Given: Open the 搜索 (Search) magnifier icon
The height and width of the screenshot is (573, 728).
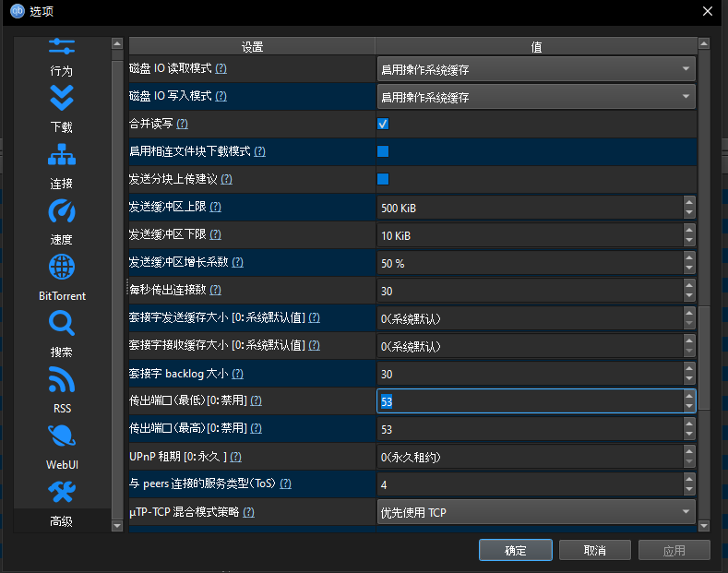Looking at the screenshot, I should point(61,324).
